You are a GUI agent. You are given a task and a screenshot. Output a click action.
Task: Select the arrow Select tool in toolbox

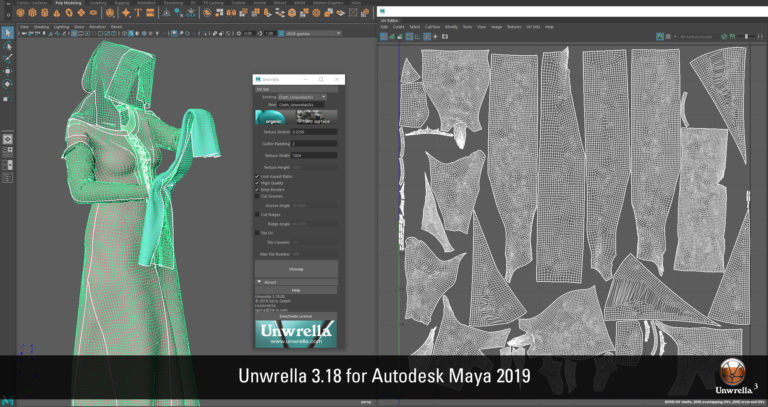(7, 33)
